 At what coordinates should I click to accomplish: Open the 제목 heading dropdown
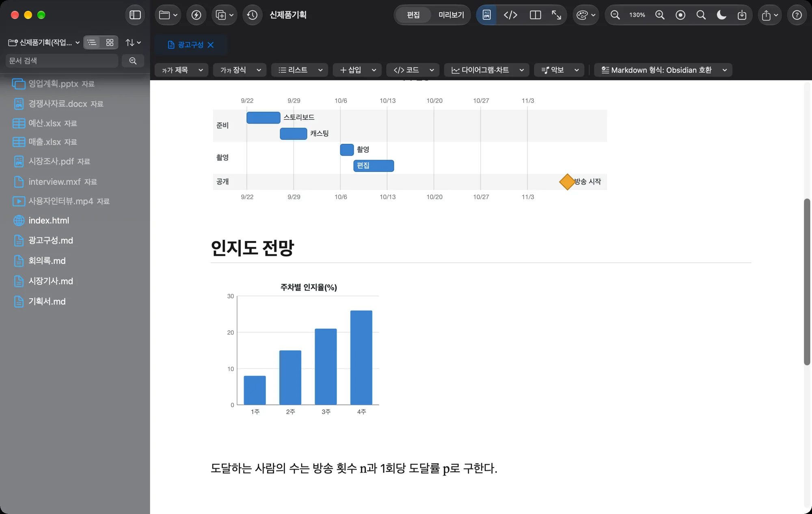181,70
